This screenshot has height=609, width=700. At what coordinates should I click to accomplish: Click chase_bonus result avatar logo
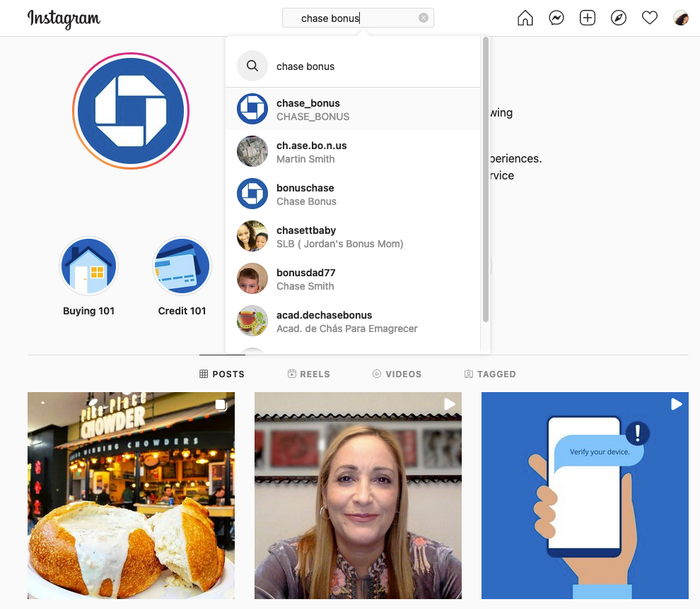coord(252,109)
